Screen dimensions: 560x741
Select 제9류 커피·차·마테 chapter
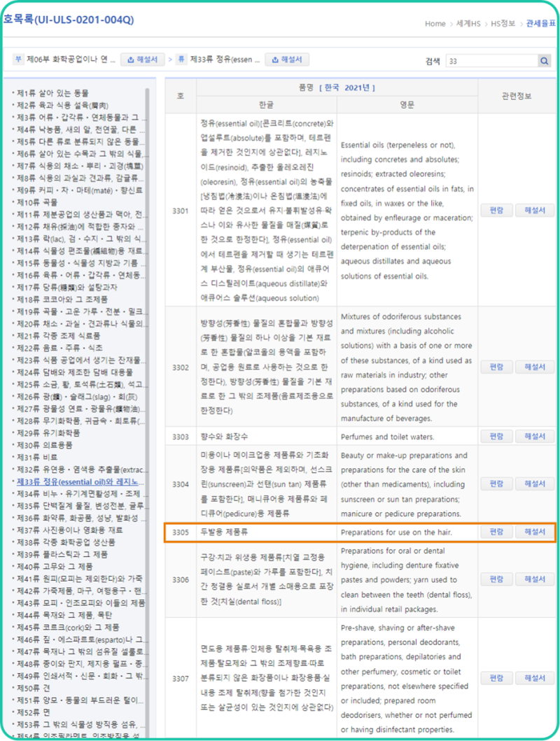79,190
